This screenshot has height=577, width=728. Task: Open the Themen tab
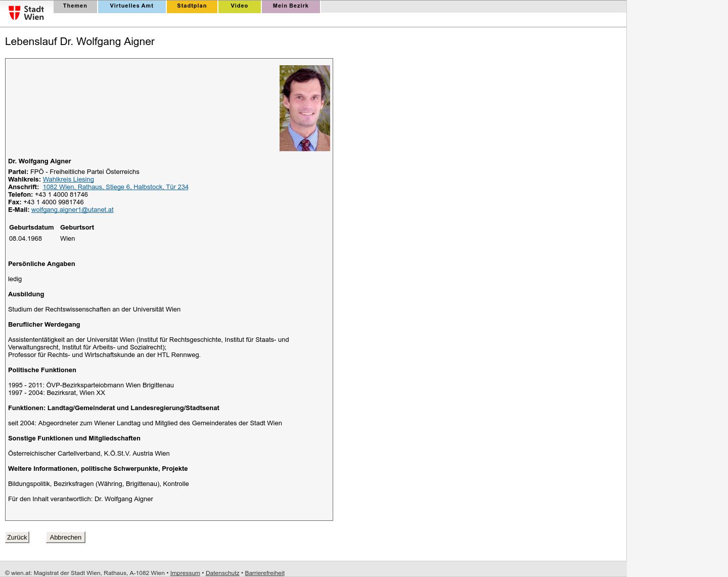pos(75,6)
